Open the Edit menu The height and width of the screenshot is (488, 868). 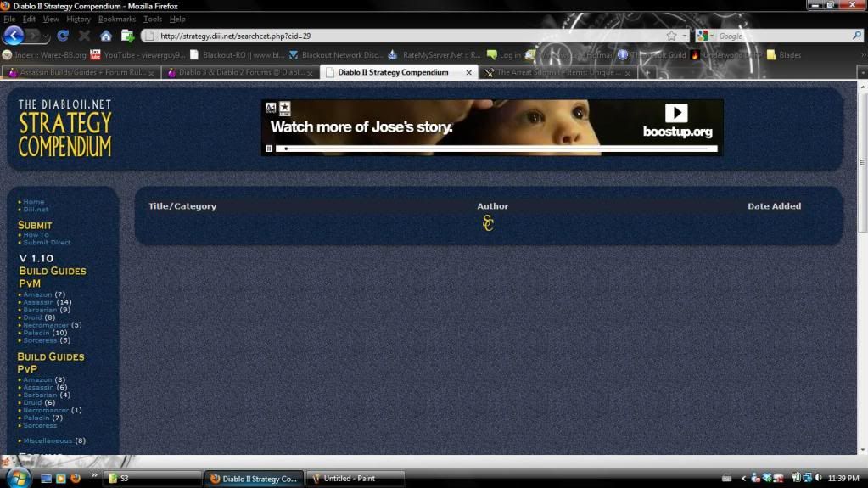click(x=29, y=19)
